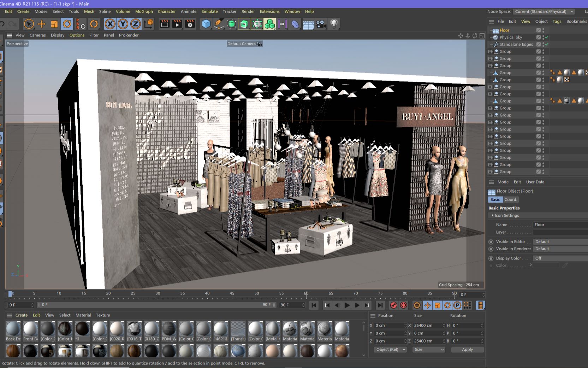Create a Light object
588x368 pixels.
pyautogui.click(x=333, y=24)
